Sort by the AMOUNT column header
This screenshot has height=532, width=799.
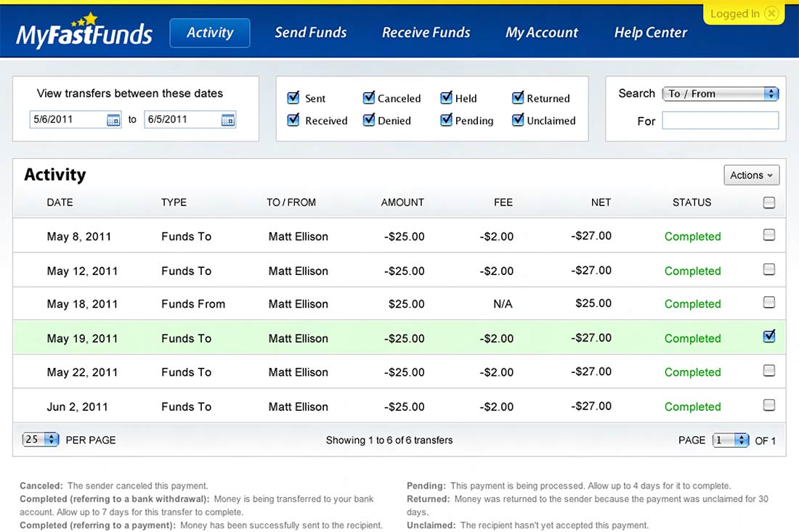point(402,202)
